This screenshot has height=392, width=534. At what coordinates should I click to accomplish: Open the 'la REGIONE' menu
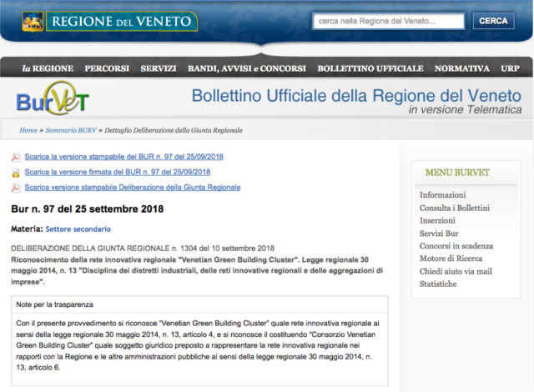click(48, 68)
